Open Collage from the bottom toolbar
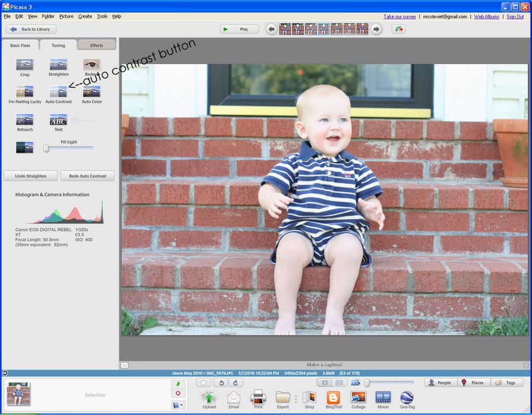Viewport: 532px width, 415px height. click(x=358, y=398)
